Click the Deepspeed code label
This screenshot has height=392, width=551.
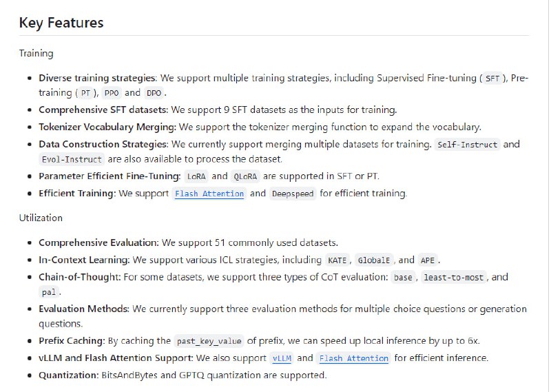tap(293, 194)
